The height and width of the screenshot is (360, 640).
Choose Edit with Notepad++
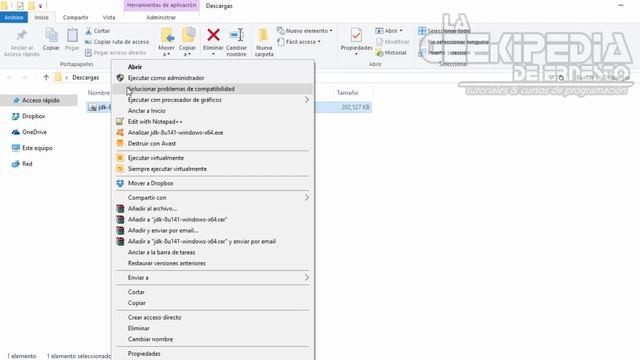pyautogui.click(x=213, y=122)
